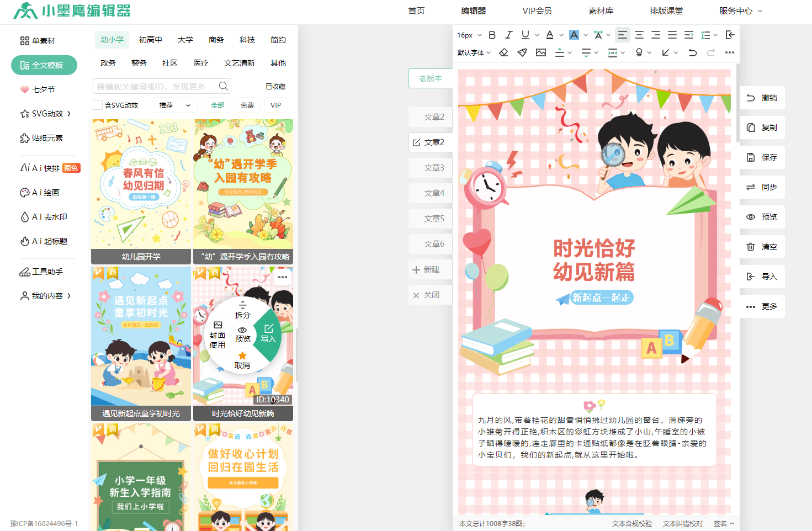Click the eraser clear-format icon
Image resolution: width=812 pixels, height=531 pixels.
coord(503,52)
